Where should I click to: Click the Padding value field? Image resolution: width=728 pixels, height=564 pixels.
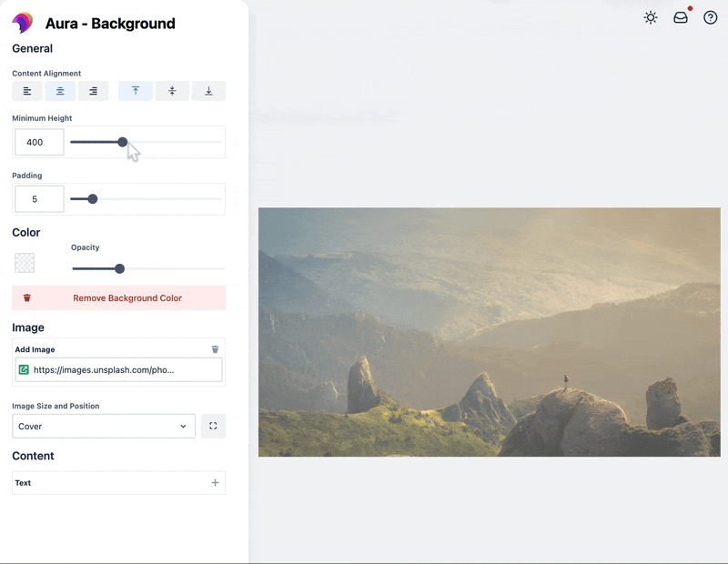(39, 199)
